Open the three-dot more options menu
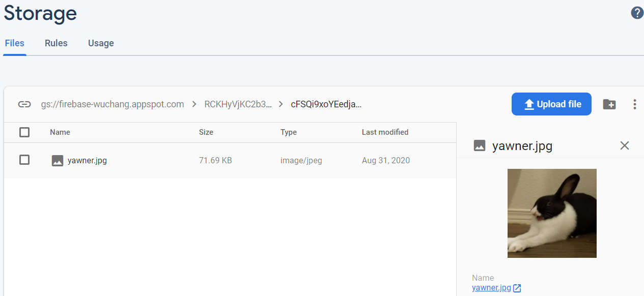This screenshot has height=296, width=644. pos(634,104)
